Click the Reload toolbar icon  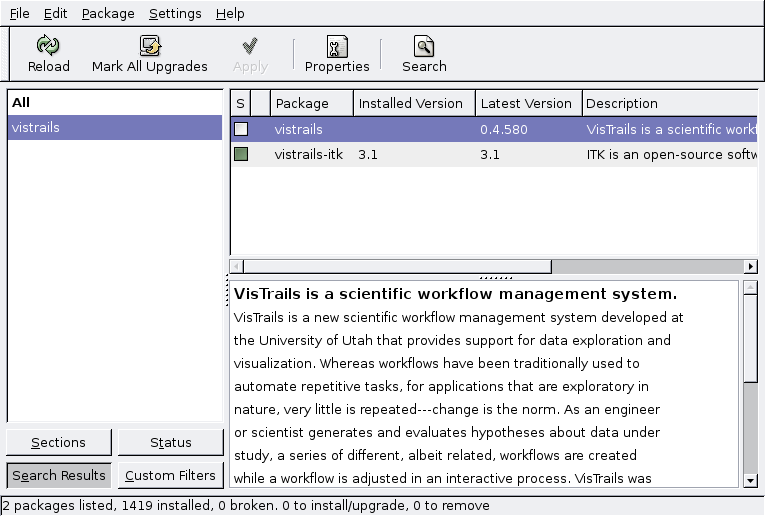(x=48, y=46)
